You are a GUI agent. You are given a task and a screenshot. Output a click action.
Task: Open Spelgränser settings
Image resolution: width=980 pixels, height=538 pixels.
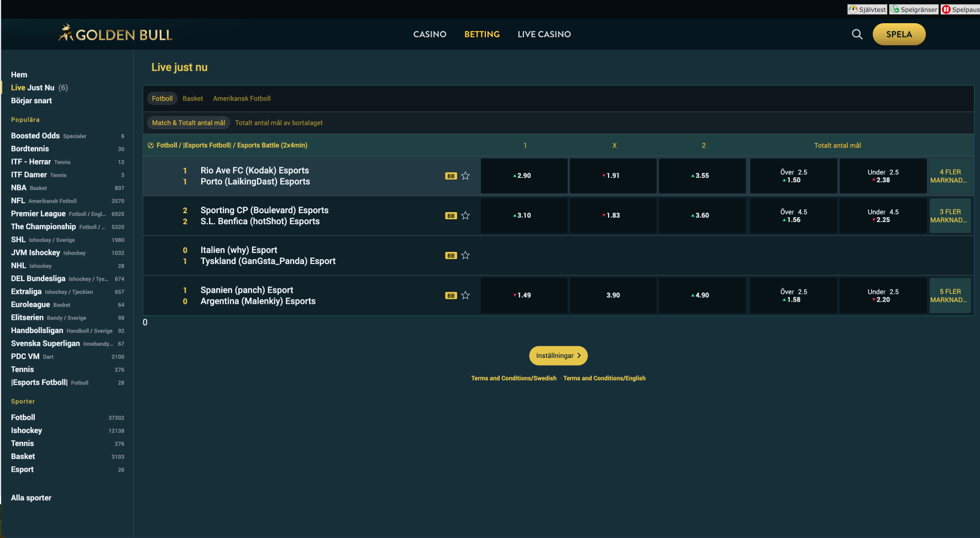(x=913, y=9)
